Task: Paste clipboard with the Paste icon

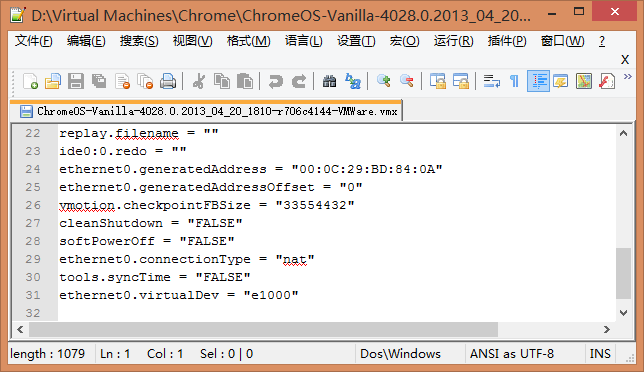Action: [x=245, y=81]
